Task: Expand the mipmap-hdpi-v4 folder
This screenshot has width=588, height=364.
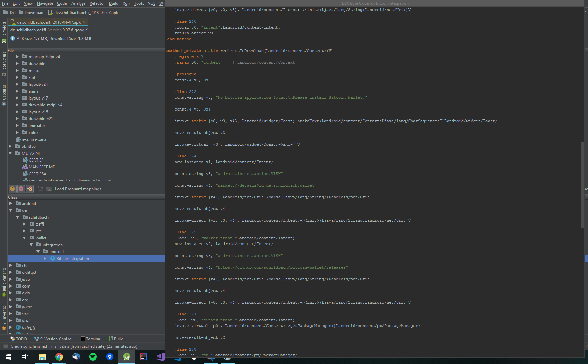Action: tap(17, 57)
